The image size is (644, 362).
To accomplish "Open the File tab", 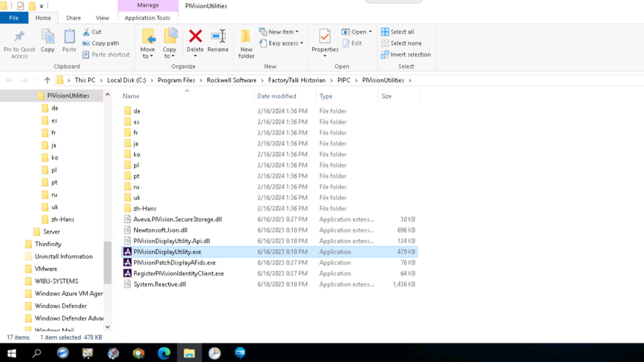I will (14, 18).
